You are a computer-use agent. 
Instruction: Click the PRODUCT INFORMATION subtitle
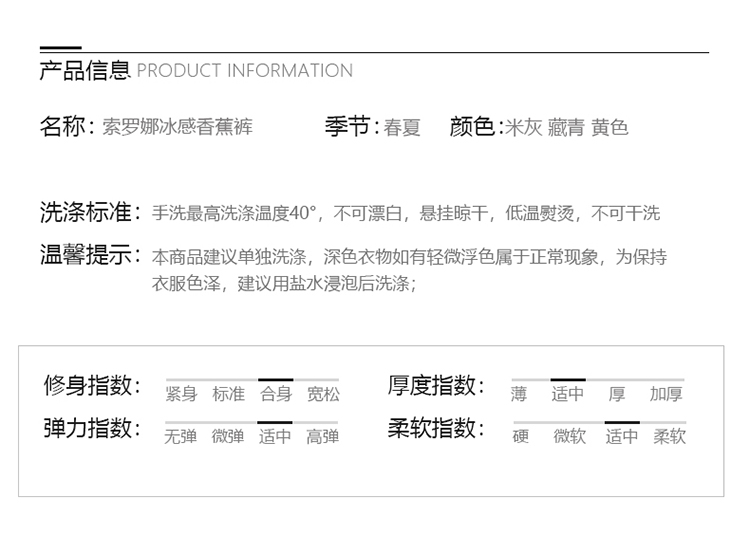245,71
